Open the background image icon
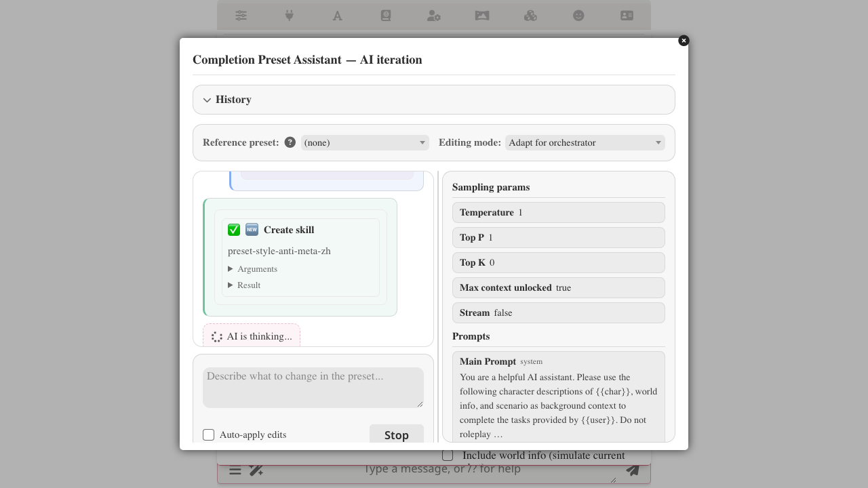 482,16
